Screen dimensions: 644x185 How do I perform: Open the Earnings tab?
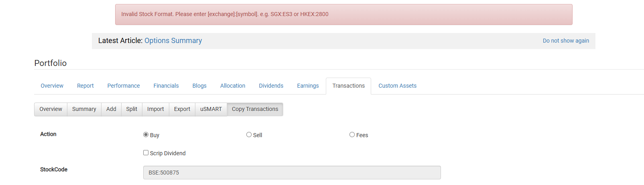[x=308, y=86]
